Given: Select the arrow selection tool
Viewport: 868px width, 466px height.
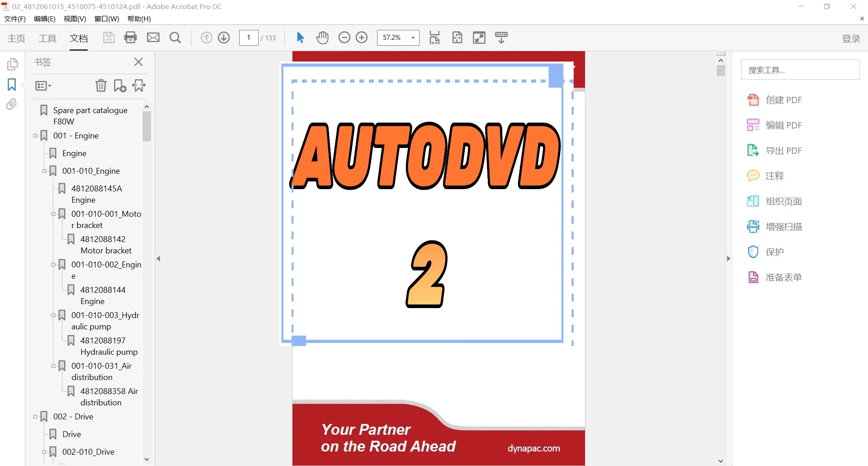Looking at the screenshot, I should click(x=300, y=38).
